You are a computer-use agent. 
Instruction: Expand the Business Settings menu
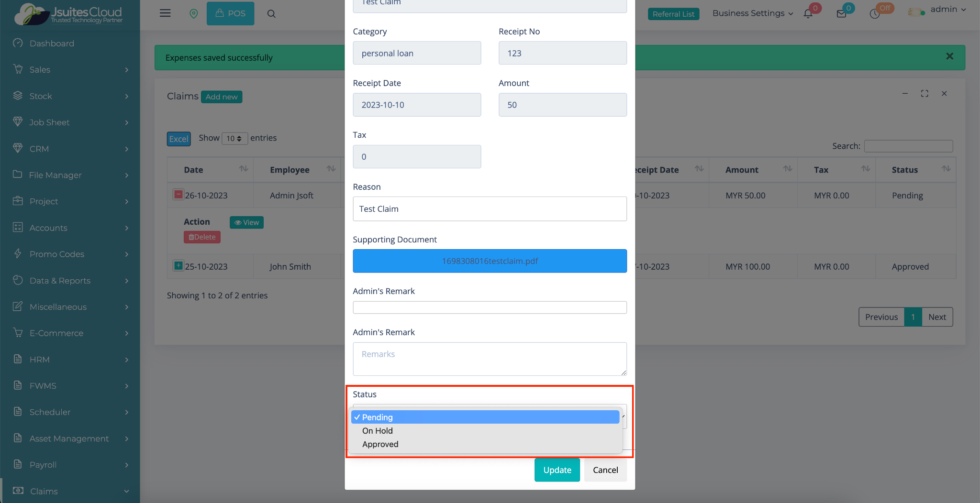[752, 13]
